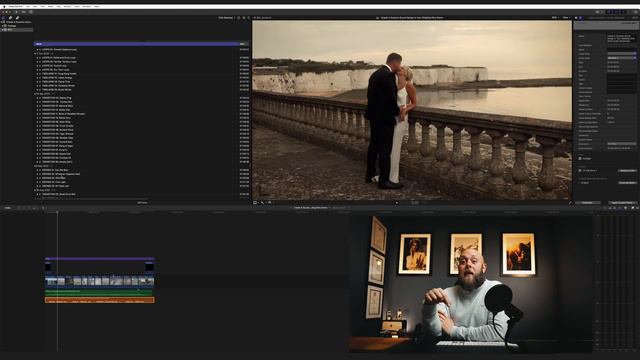Viewport: 640px width, 360px height.
Task: Open the Keyword Editor key icon
Action: [x=24, y=12]
